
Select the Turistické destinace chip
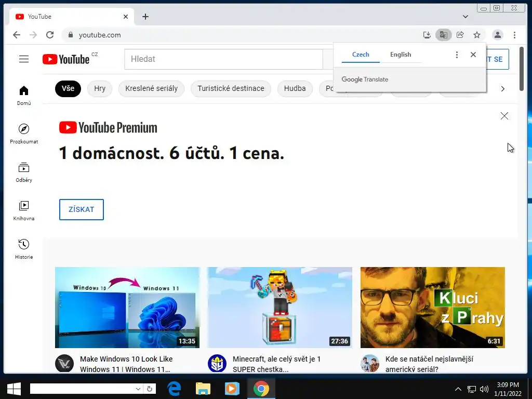pyautogui.click(x=231, y=88)
